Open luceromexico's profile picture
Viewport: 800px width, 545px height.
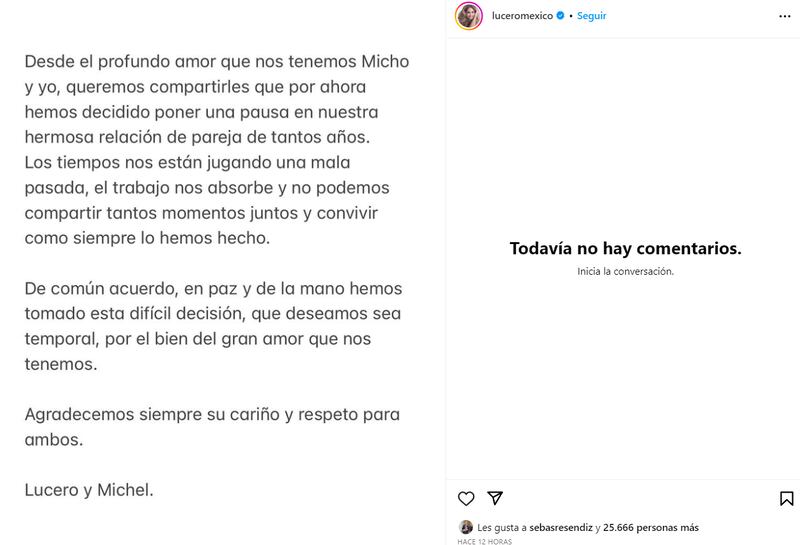(469, 16)
